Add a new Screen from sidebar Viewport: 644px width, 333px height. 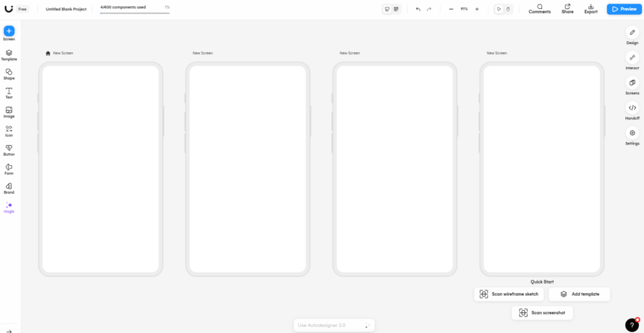click(9, 31)
